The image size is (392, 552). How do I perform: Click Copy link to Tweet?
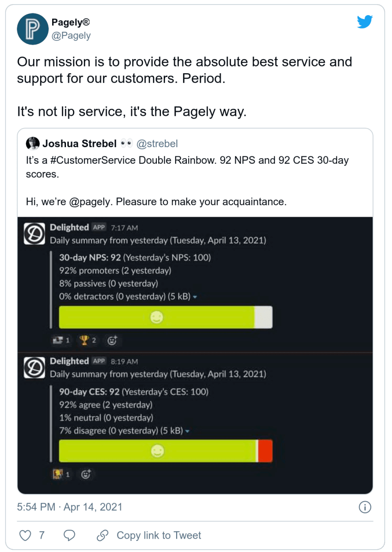click(159, 535)
